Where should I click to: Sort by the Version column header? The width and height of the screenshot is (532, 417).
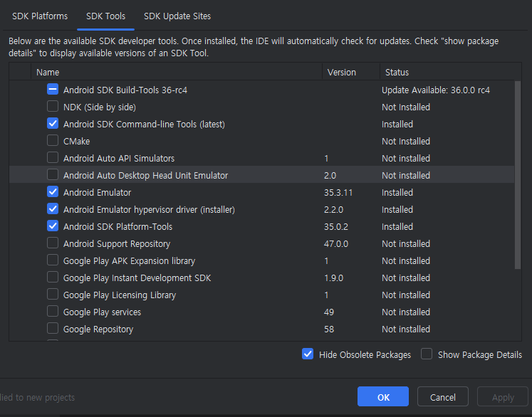tap(351, 72)
